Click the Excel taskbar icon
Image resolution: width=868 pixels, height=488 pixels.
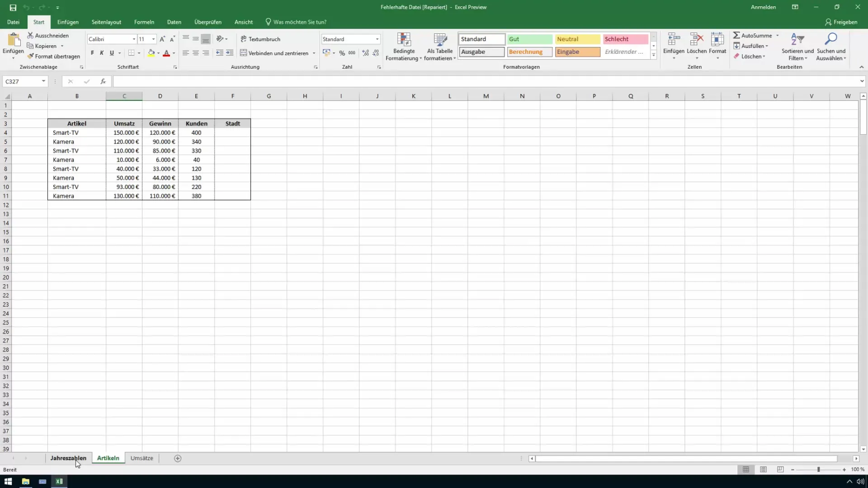coord(59,481)
